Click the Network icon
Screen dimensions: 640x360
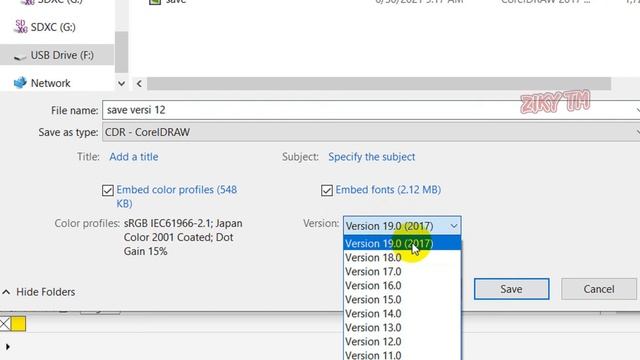click(20, 82)
